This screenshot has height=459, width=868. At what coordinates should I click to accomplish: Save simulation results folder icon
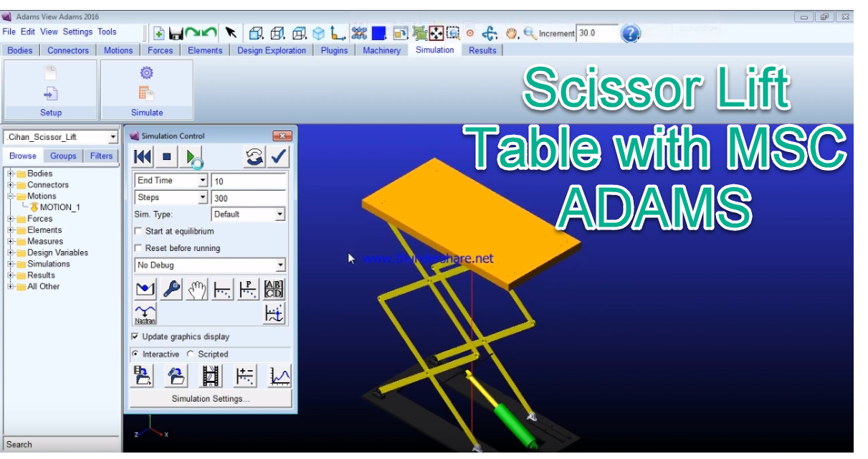tap(143, 376)
